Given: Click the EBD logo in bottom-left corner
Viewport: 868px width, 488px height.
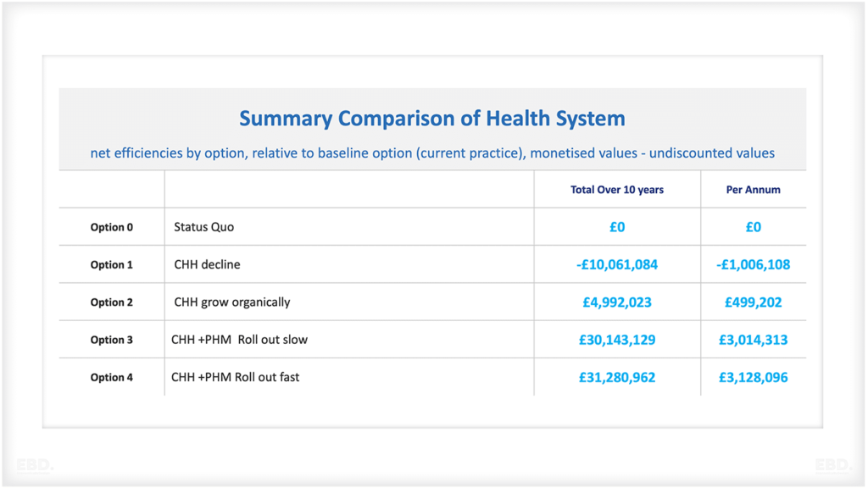Looking at the screenshot, I should (34, 465).
